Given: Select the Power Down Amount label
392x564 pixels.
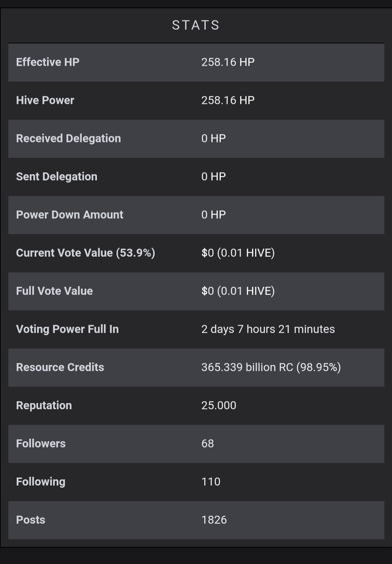Looking at the screenshot, I should click(x=70, y=215).
